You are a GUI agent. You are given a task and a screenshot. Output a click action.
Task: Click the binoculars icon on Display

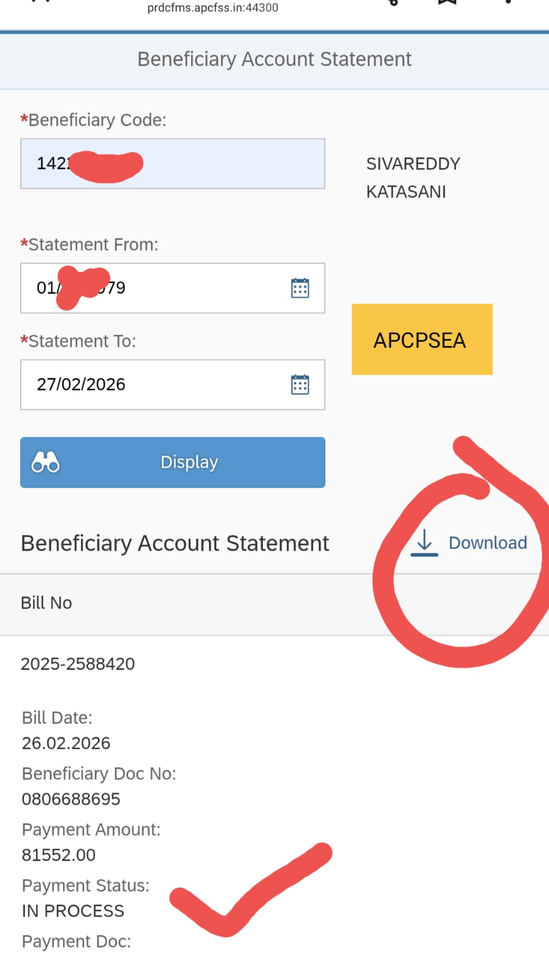coord(45,462)
